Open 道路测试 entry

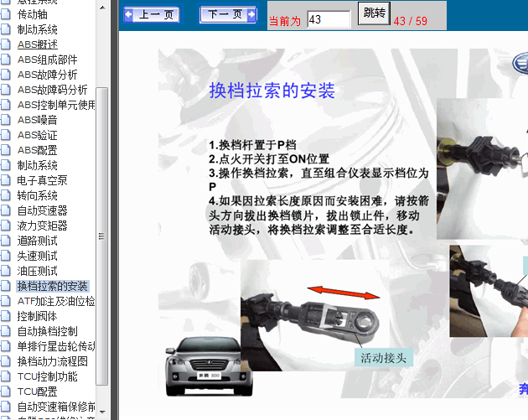click(38, 241)
